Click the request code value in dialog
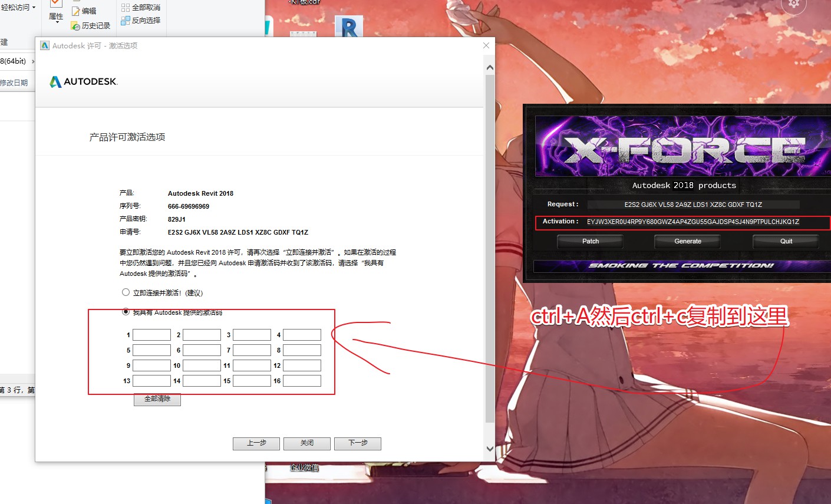 pos(238,232)
